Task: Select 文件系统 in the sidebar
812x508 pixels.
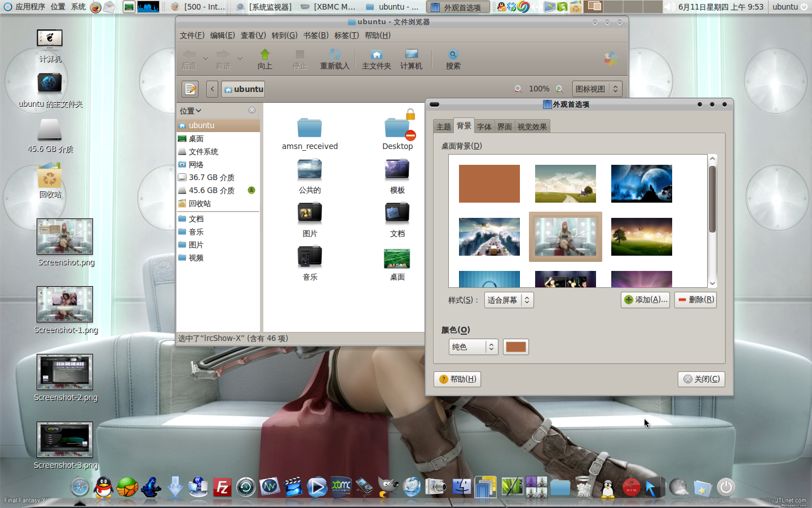Action: point(218,151)
